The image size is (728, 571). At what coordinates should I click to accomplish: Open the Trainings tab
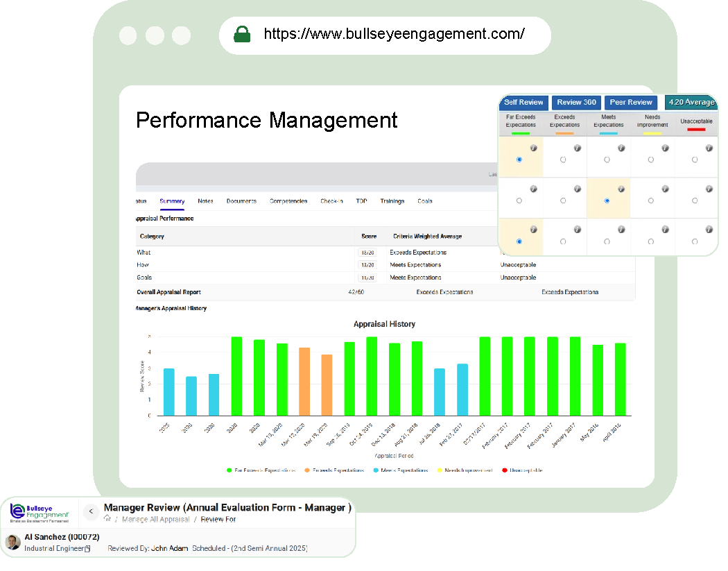click(x=392, y=201)
